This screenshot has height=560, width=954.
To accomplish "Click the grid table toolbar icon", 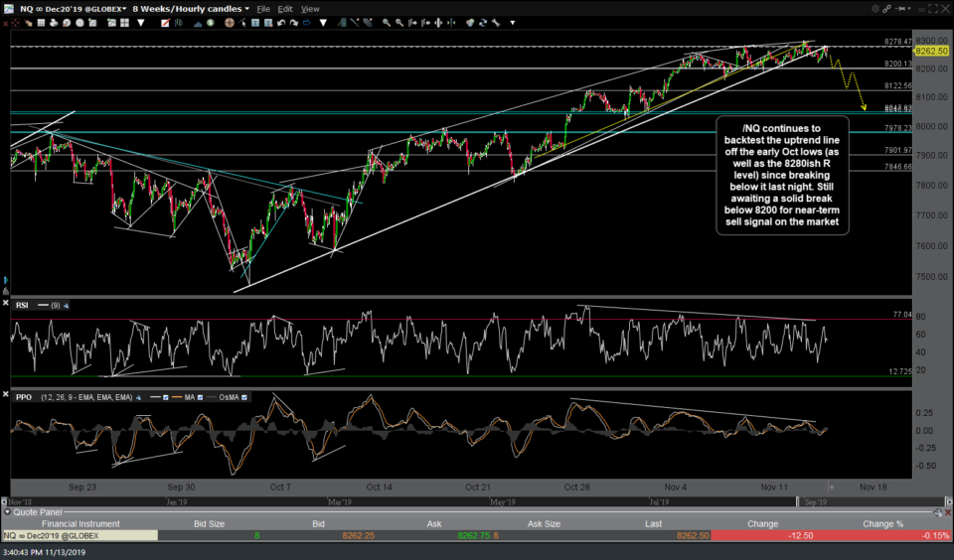I will click(41, 23).
